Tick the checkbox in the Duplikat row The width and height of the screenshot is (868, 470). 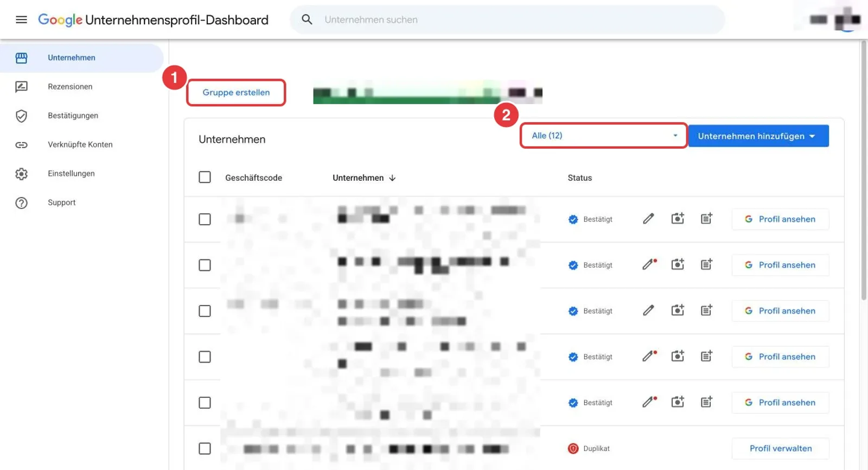205,448
